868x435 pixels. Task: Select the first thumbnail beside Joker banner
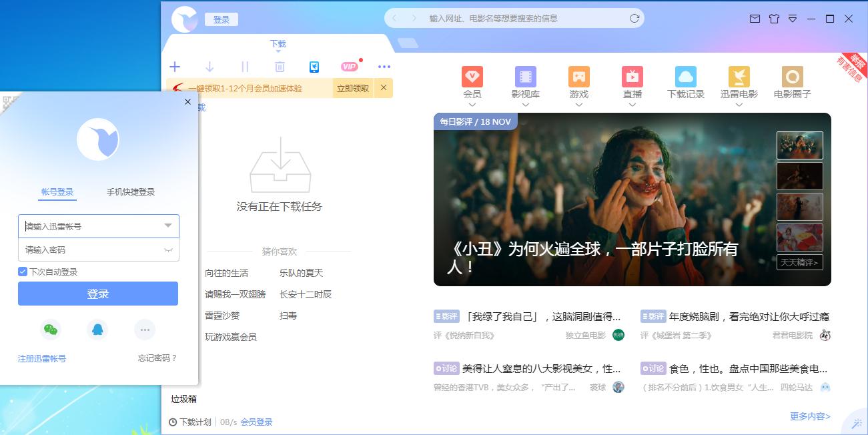pyautogui.click(x=799, y=145)
